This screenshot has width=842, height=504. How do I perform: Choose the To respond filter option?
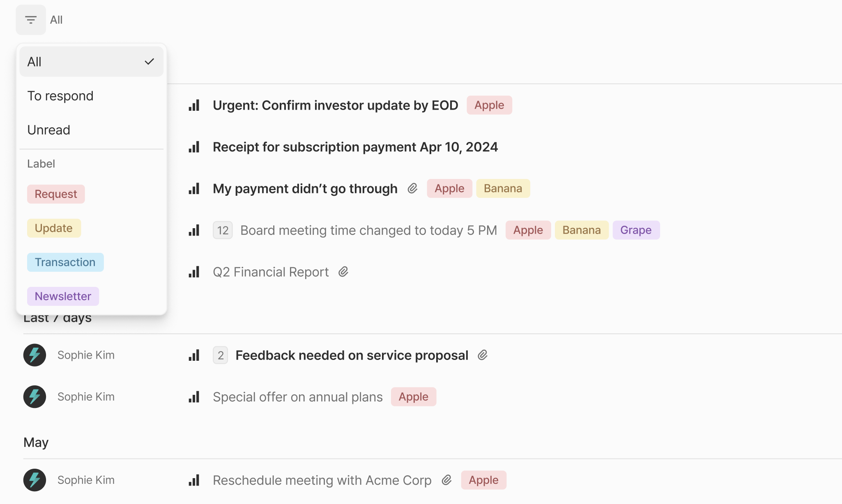(x=60, y=96)
